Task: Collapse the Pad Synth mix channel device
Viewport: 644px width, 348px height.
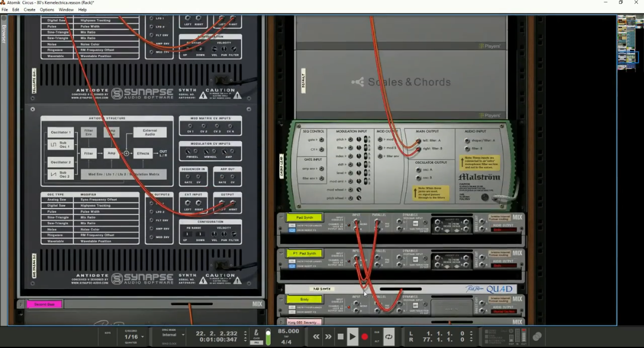Action: click(281, 218)
